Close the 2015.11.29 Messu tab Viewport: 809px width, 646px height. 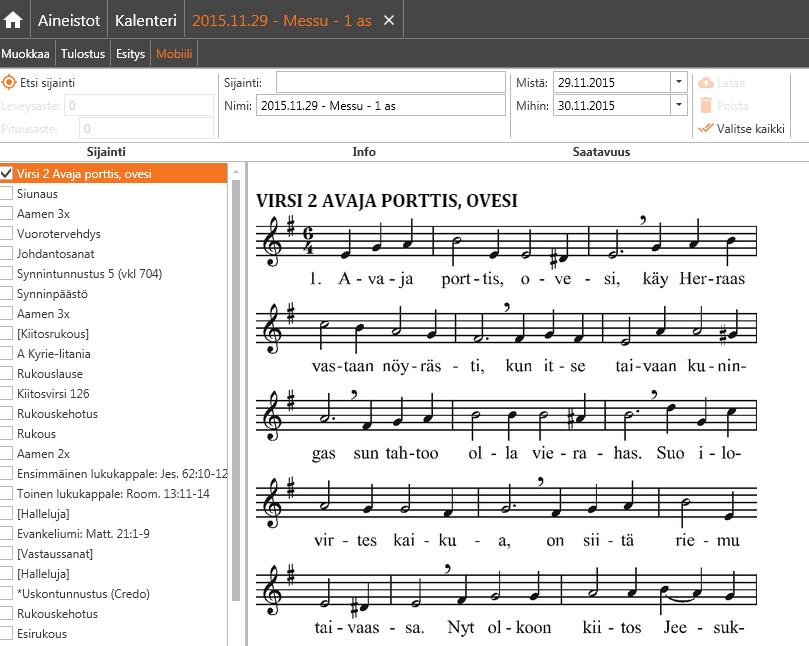click(x=389, y=20)
